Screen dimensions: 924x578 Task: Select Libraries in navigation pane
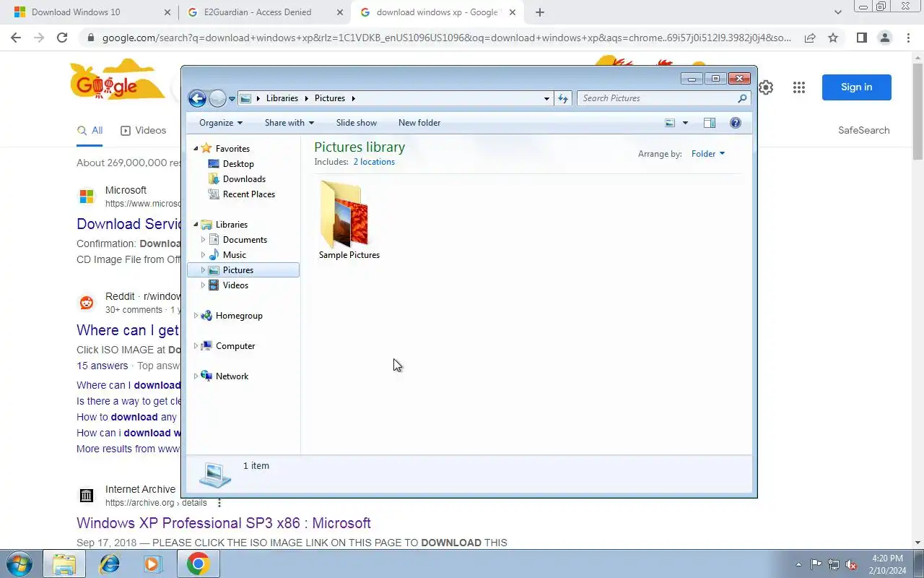tap(232, 225)
